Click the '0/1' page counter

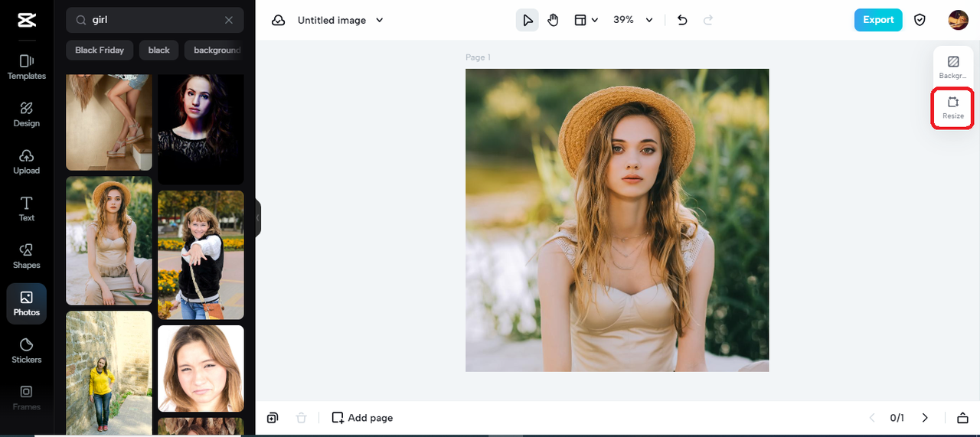tap(897, 418)
